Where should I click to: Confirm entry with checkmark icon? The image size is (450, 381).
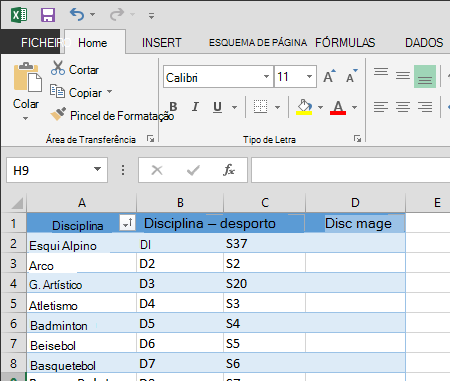pos(193,170)
